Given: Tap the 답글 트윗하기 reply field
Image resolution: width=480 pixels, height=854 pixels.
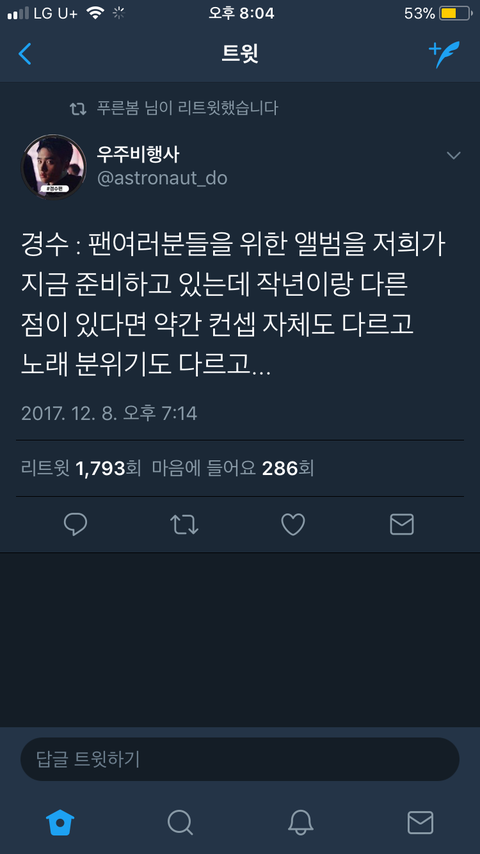Looking at the screenshot, I should [x=240, y=759].
